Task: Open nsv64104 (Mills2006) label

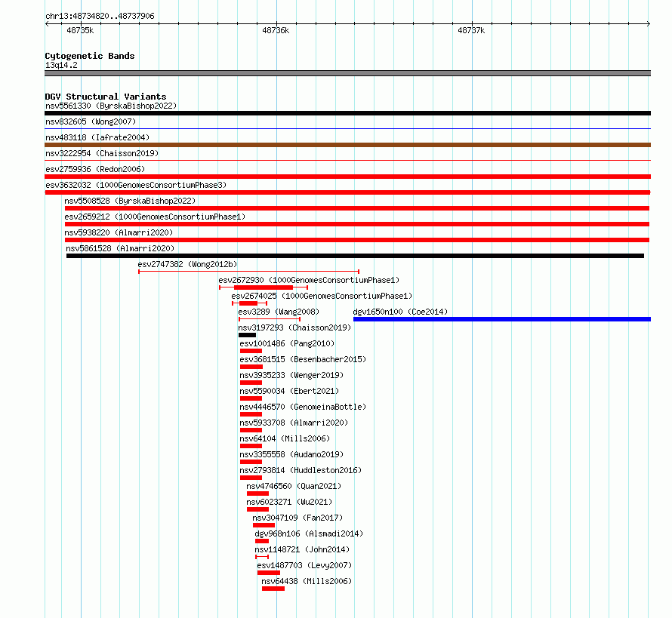Action: (285, 438)
